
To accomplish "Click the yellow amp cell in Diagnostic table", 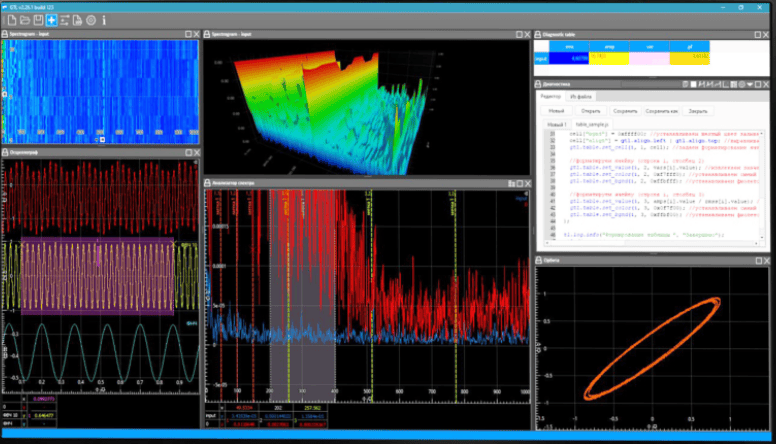I will pos(611,58).
